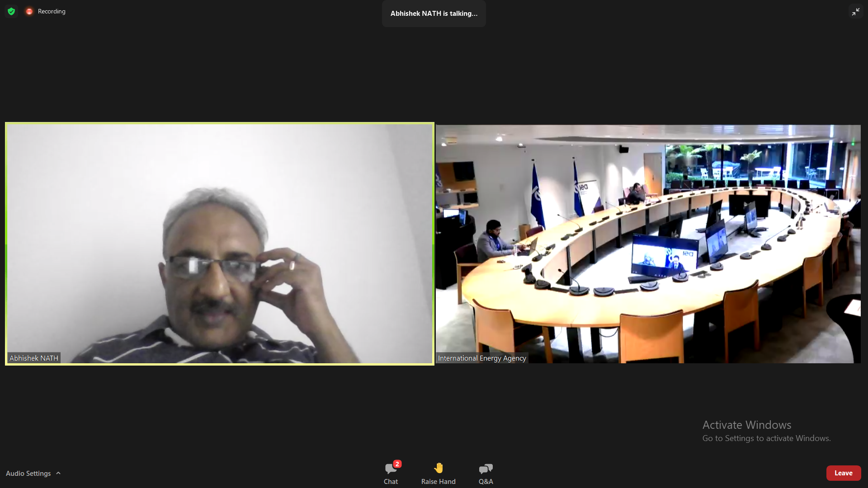The height and width of the screenshot is (488, 868).
Task: Click the Q&A text label
Action: click(486, 482)
